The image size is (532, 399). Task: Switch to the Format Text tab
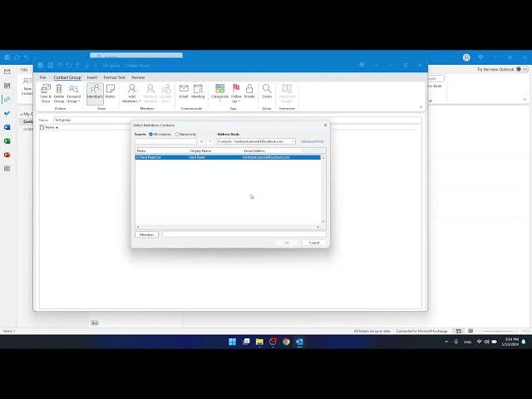(115, 77)
